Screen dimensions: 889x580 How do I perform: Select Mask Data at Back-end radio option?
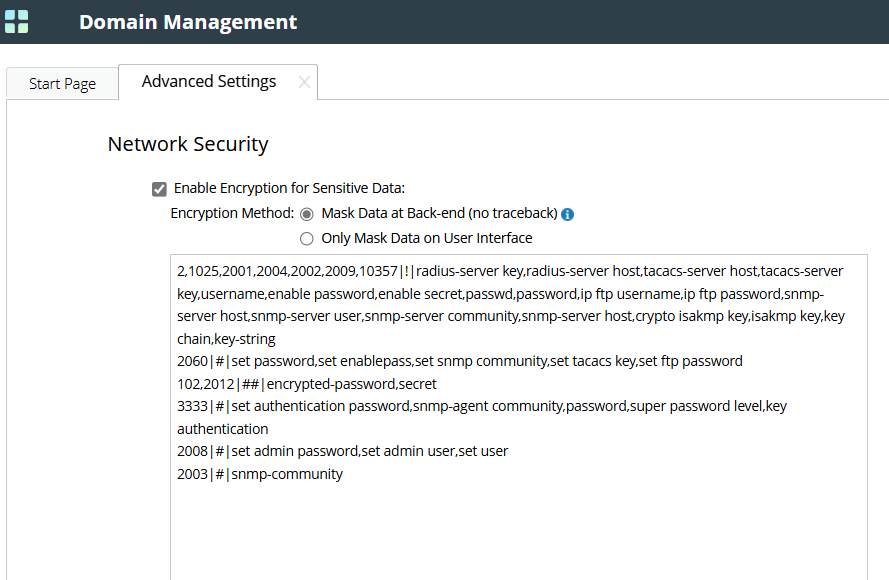point(307,214)
